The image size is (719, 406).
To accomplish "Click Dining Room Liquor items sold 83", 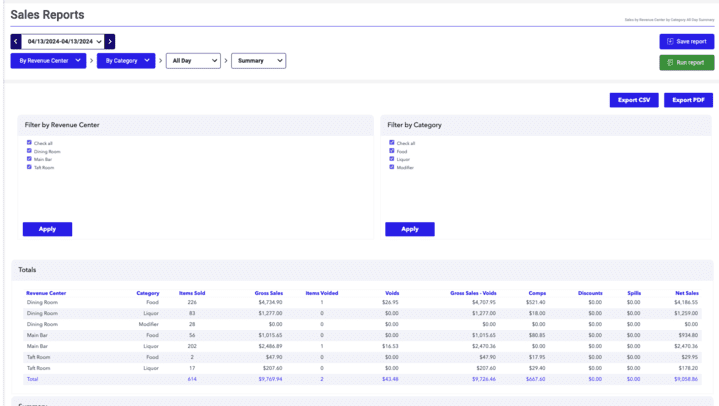I will pyautogui.click(x=192, y=313).
